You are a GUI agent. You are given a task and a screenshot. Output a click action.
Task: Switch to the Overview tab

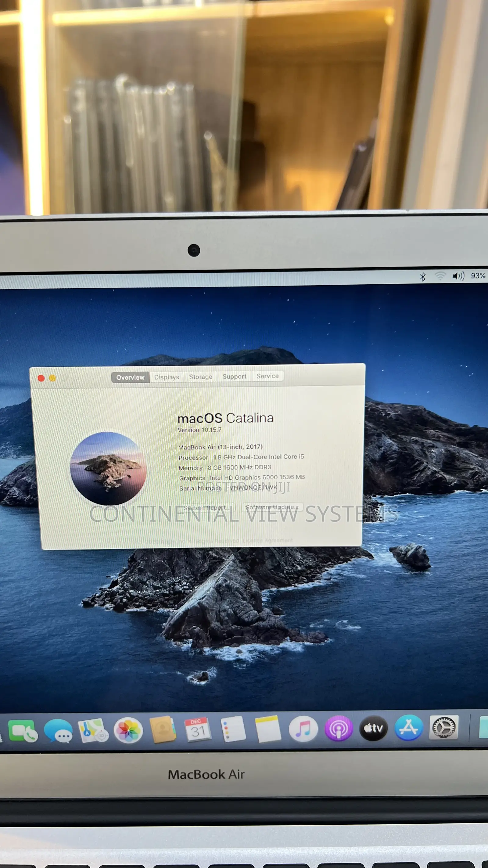[x=130, y=377]
